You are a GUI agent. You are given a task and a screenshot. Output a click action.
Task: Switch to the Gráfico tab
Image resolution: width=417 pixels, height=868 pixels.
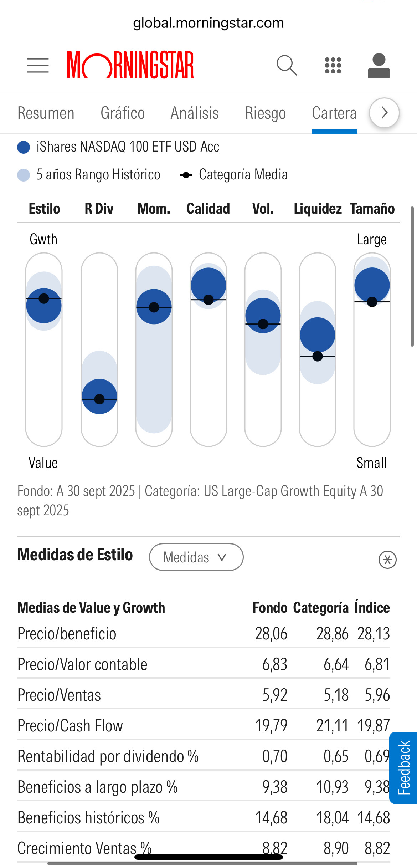click(123, 113)
